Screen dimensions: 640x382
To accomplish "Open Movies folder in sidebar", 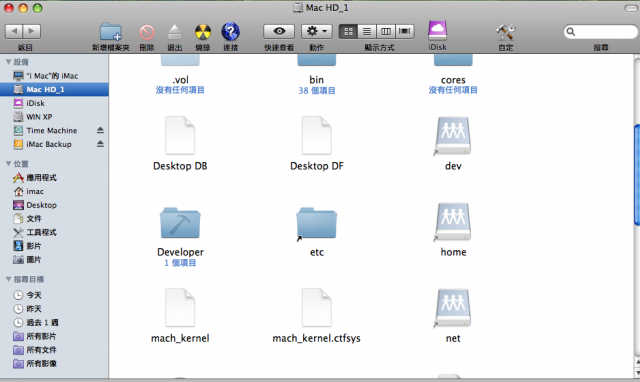I will 54,246.
